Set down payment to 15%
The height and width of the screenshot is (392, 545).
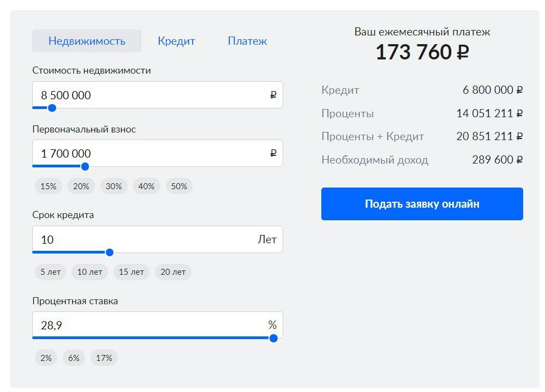coord(49,186)
